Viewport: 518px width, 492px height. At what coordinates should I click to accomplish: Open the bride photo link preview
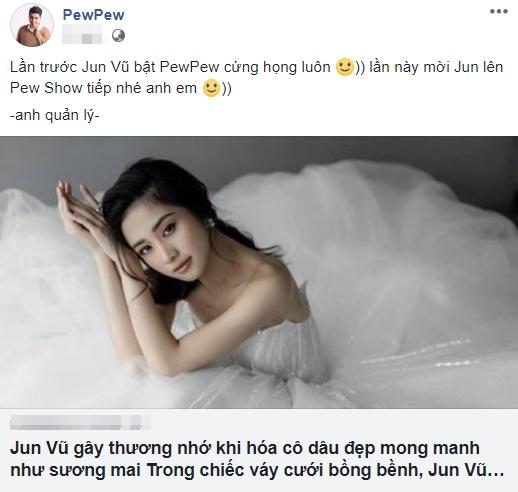pyautogui.click(x=259, y=272)
